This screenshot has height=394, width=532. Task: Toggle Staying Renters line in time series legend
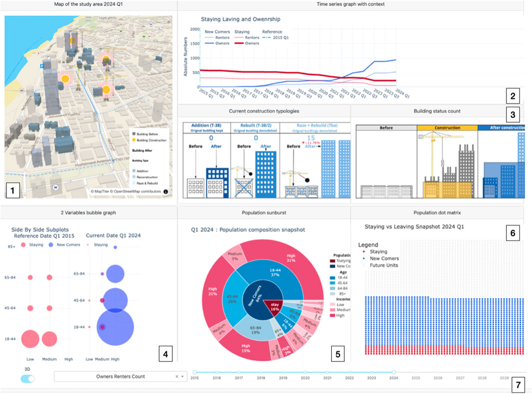click(247, 37)
